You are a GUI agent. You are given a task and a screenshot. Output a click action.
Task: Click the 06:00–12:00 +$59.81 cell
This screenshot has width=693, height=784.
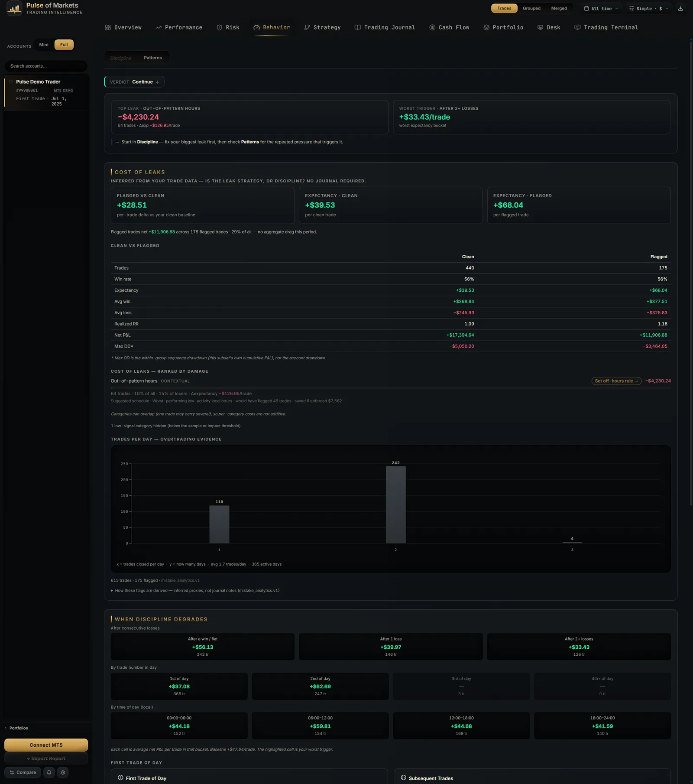320,725
